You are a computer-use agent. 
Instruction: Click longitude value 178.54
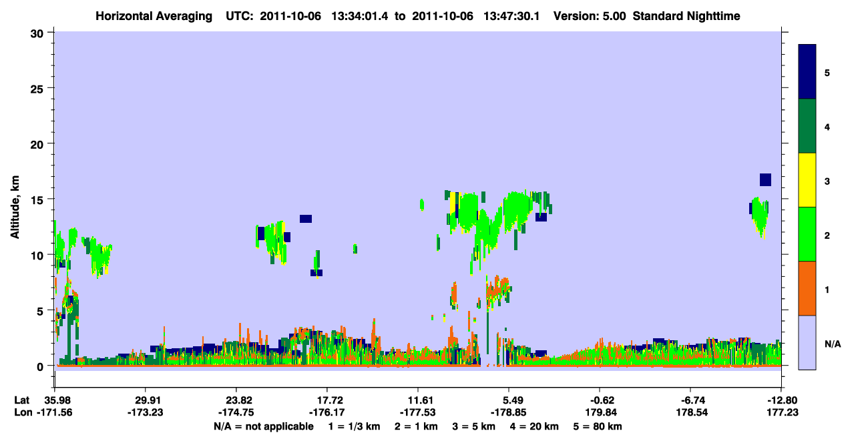coord(690,413)
